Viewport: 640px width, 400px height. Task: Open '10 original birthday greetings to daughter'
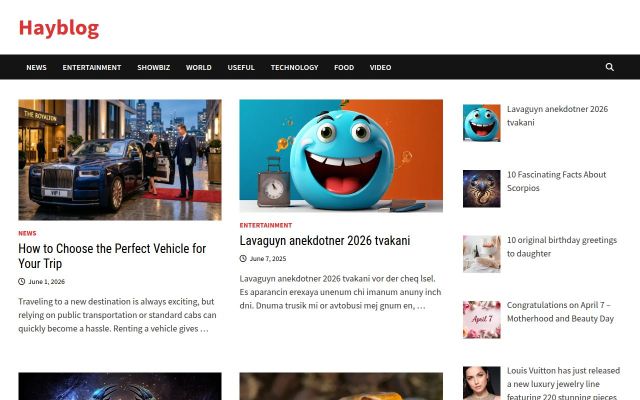[x=562, y=247]
